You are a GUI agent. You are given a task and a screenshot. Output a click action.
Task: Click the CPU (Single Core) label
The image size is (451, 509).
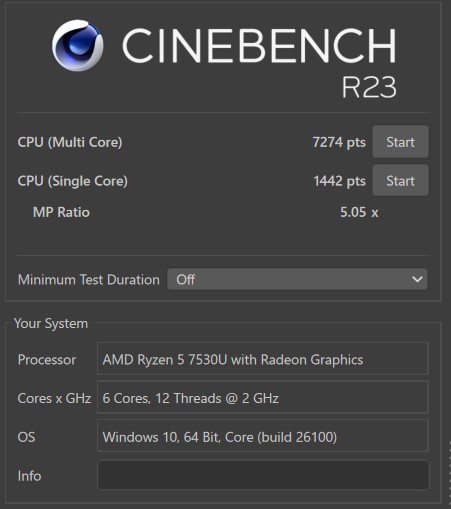(73, 181)
